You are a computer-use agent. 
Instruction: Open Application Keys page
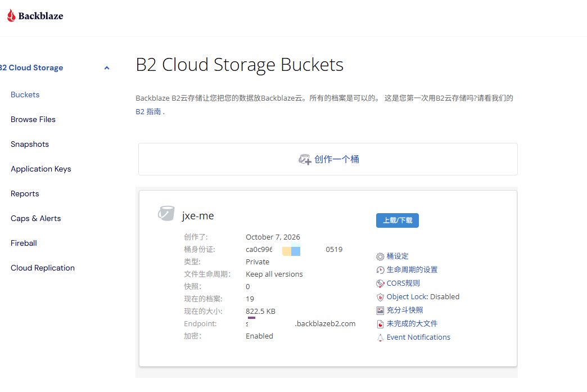[41, 169]
